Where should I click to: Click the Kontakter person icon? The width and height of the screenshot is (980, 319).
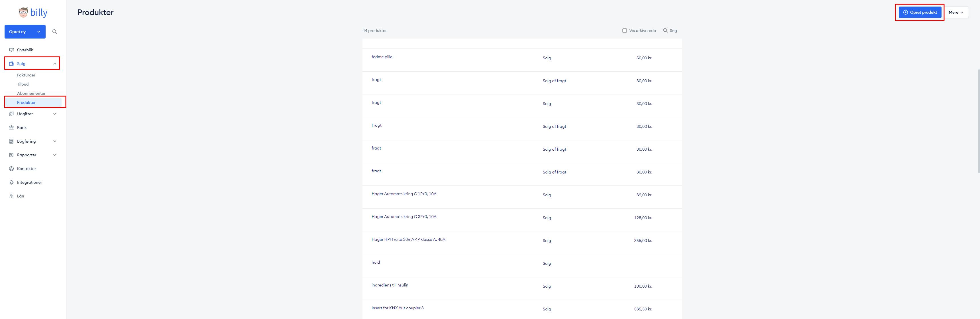tap(11, 169)
